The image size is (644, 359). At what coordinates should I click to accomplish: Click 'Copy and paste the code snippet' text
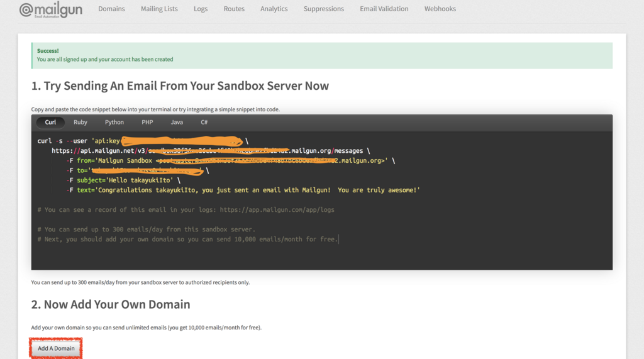tap(155, 109)
